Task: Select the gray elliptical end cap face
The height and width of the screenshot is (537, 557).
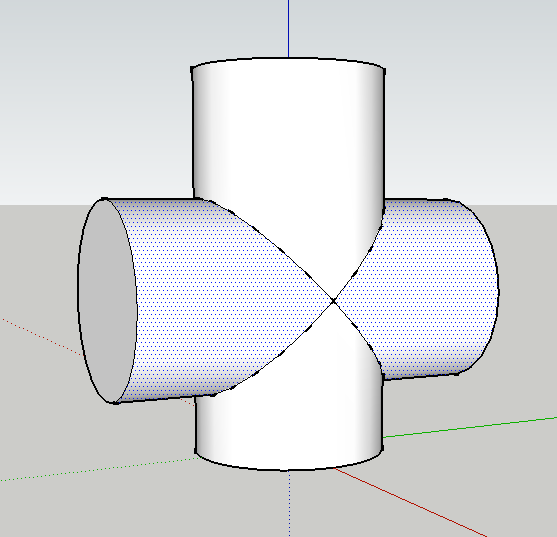Action: tap(107, 302)
